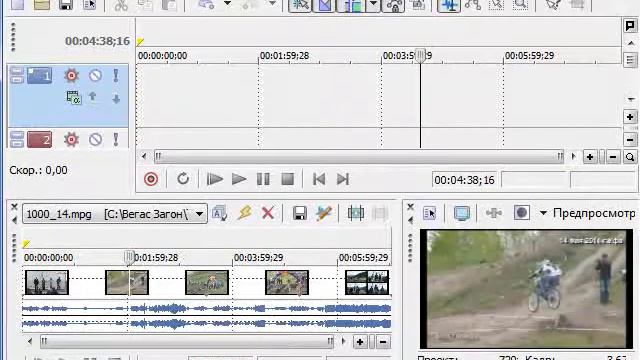Select the Zoom Edit tool in top toolbar

click(x=520, y=5)
